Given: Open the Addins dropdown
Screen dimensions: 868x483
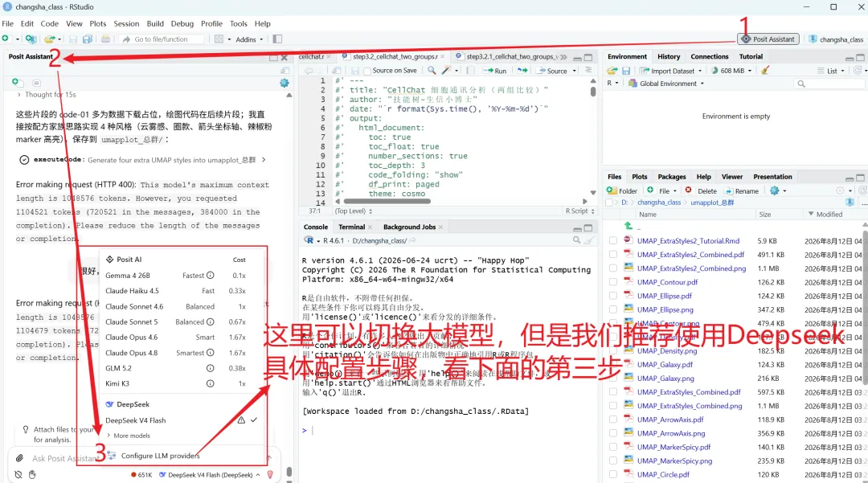Looking at the screenshot, I should [x=249, y=39].
